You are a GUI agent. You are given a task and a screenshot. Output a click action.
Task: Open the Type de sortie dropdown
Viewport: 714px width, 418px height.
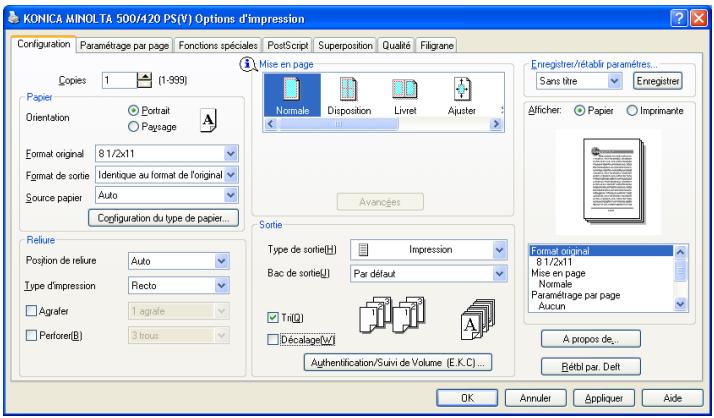428,250
